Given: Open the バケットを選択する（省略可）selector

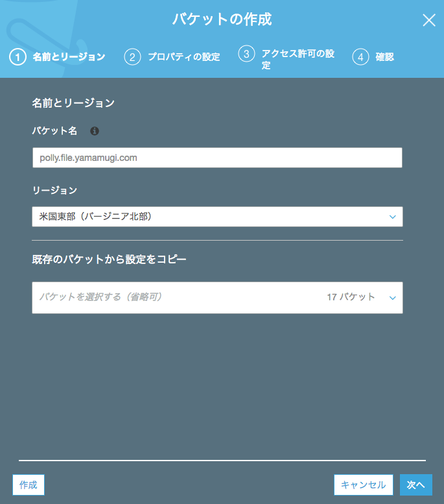Looking at the screenshot, I should tap(217, 298).
